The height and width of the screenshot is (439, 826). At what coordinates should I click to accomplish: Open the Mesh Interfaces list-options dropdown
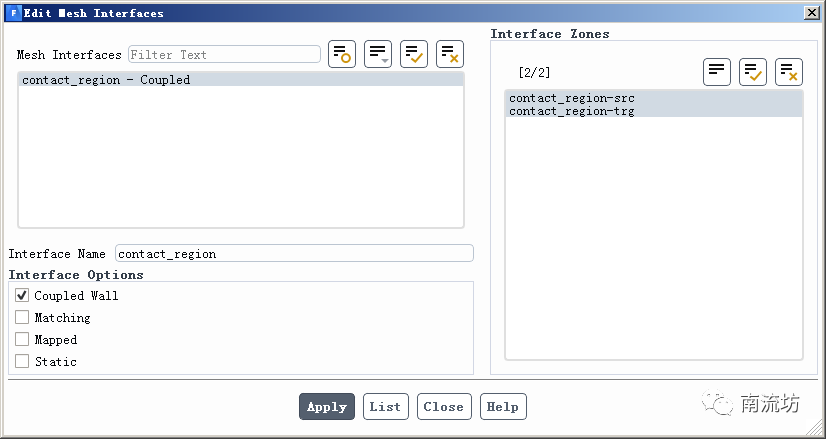click(378, 55)
